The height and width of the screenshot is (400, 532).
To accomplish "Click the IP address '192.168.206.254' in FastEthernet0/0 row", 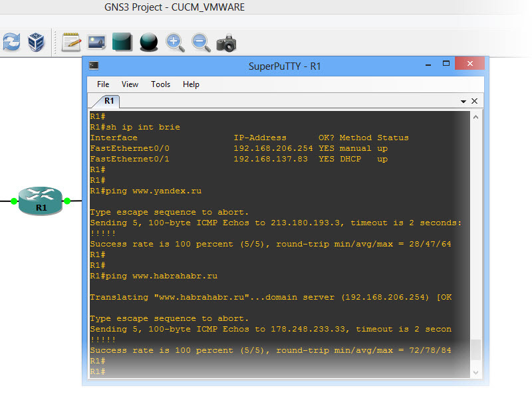I will [273, 148].
